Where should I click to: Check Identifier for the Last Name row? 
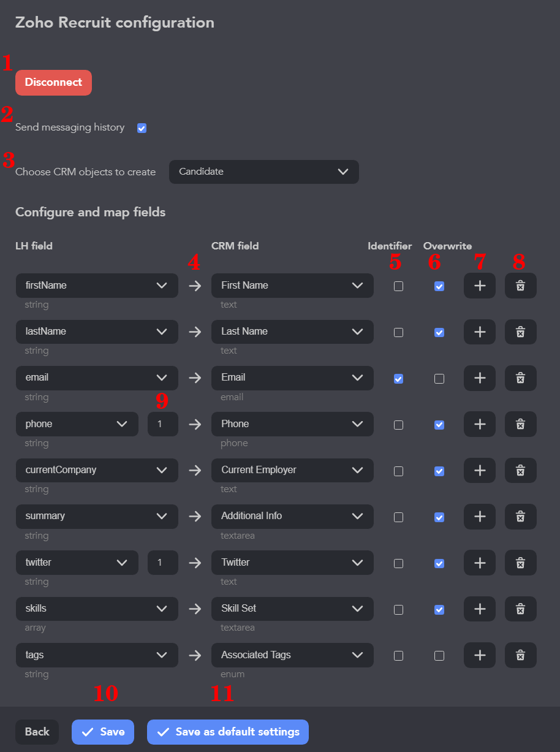(x=398, y=332)
